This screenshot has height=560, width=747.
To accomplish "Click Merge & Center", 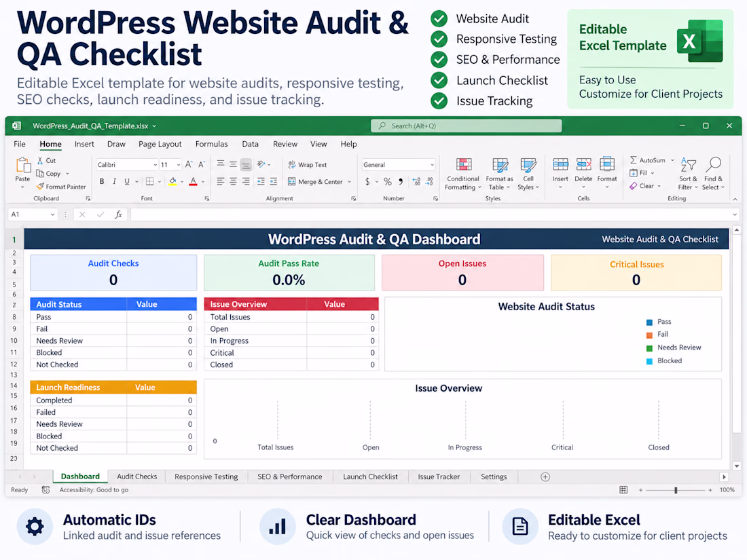I will click(x=315, y=181).
